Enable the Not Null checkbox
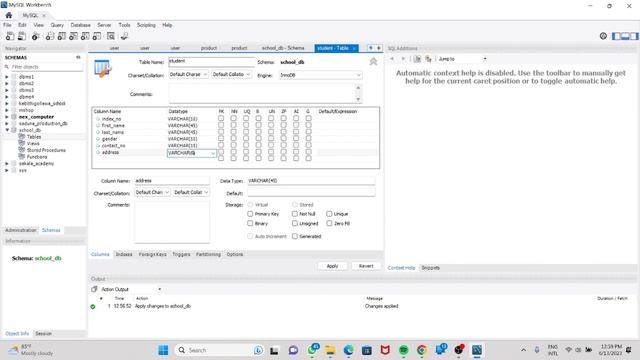Viewport: 640px width, 360px height. tap(295, 214)
